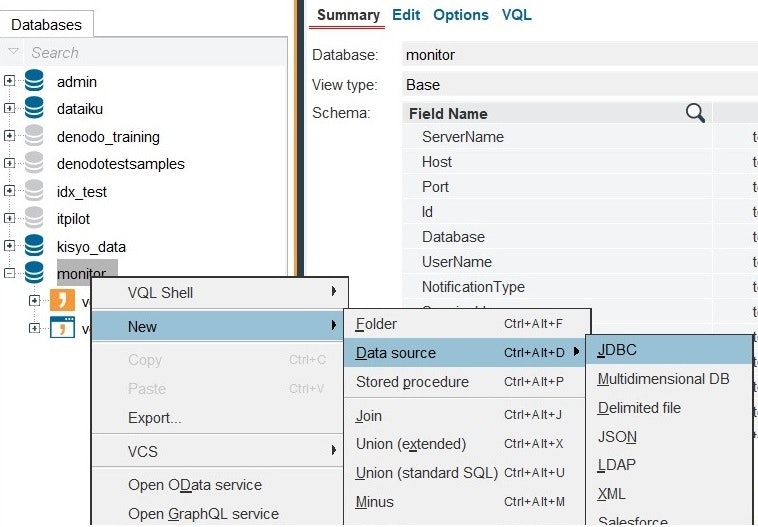Open the VQL Shell submenu
Image resolution: width=758 pixels, height=527 pixels.
coord(219,293)
